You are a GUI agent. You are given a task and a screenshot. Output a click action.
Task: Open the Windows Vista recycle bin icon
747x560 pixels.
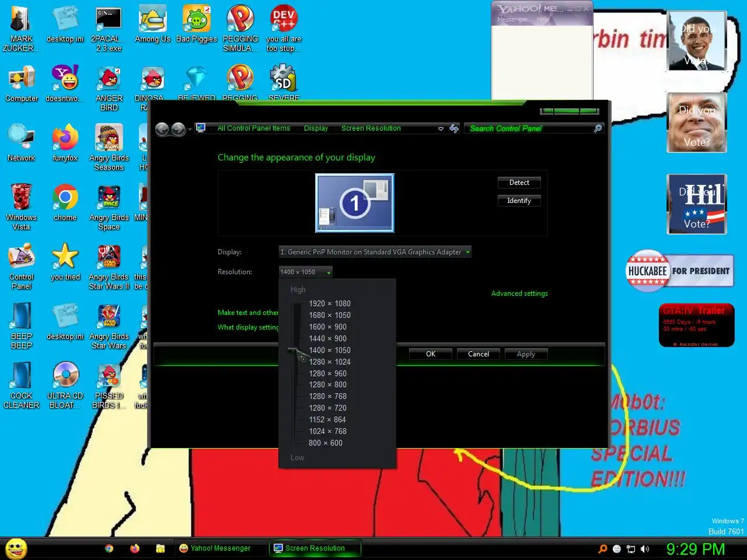click(21, 207)
